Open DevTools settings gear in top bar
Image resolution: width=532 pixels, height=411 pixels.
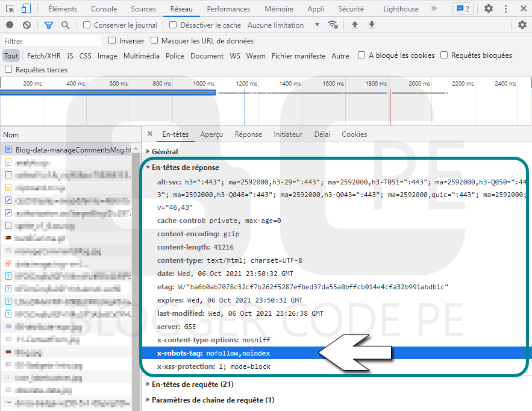click(488, 9)
